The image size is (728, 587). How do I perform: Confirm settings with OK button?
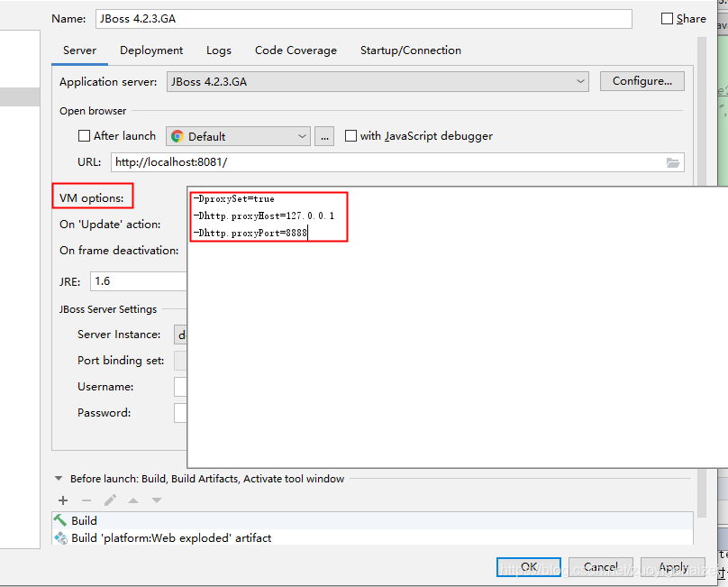(529, 567)
